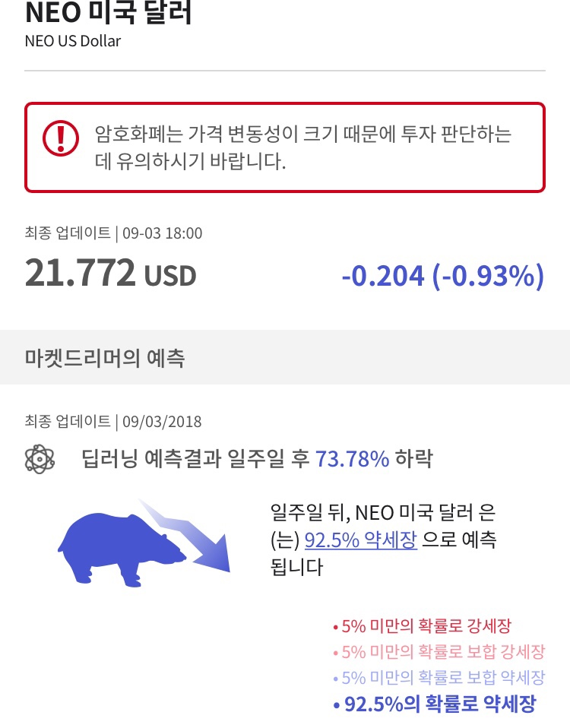Screen dimensions: 570x728
Task: Click the 09-03 18:00 last update timestamp
Action: [162, 233]
